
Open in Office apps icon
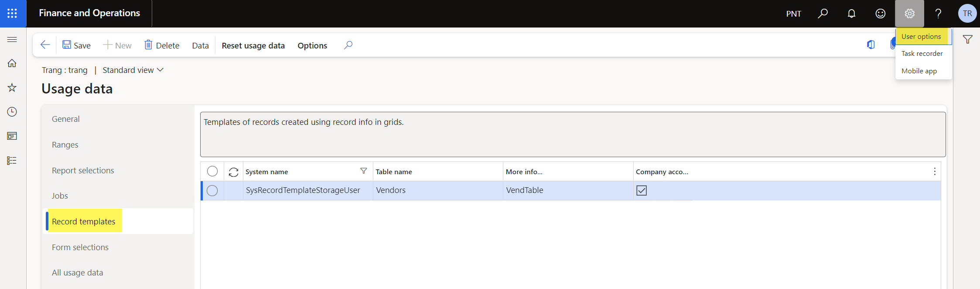pos(871,45)
